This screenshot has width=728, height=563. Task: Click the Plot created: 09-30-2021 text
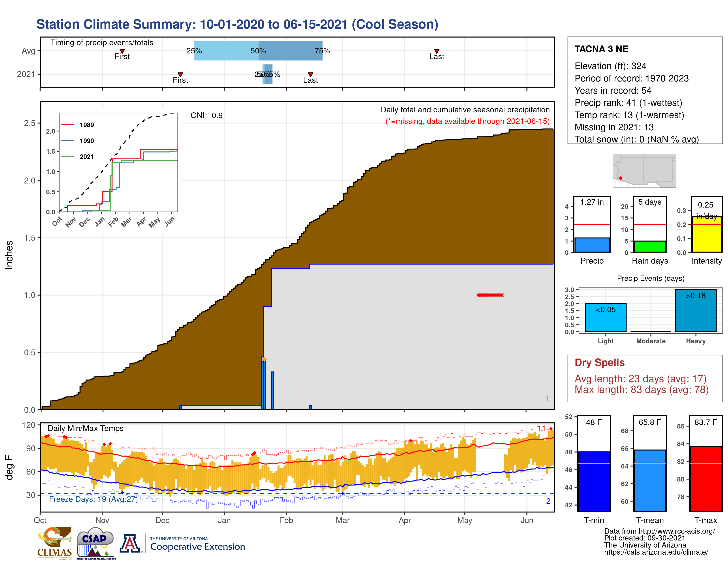[x=645, y=538]
